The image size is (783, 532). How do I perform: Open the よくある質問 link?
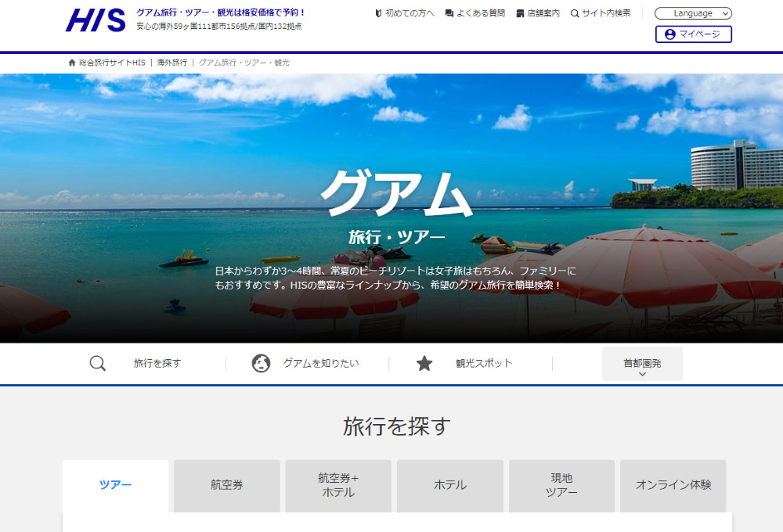(x=475, y=13)
